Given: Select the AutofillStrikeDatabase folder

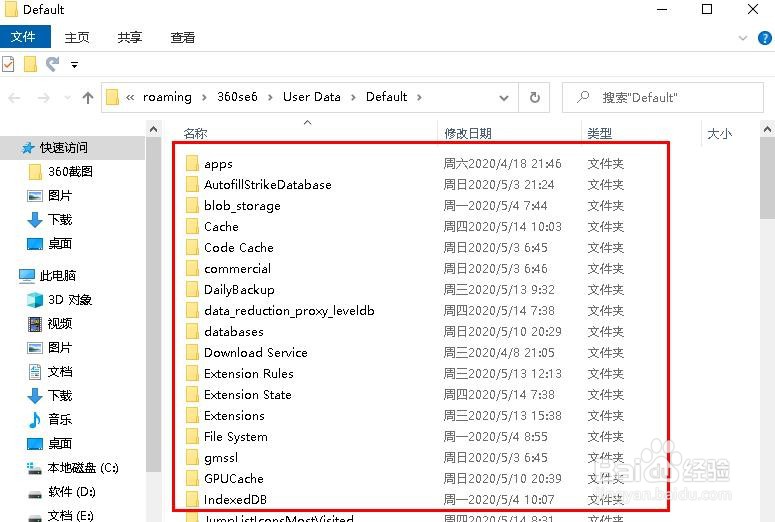Looking at the screenshot, I should pos(267,185).
